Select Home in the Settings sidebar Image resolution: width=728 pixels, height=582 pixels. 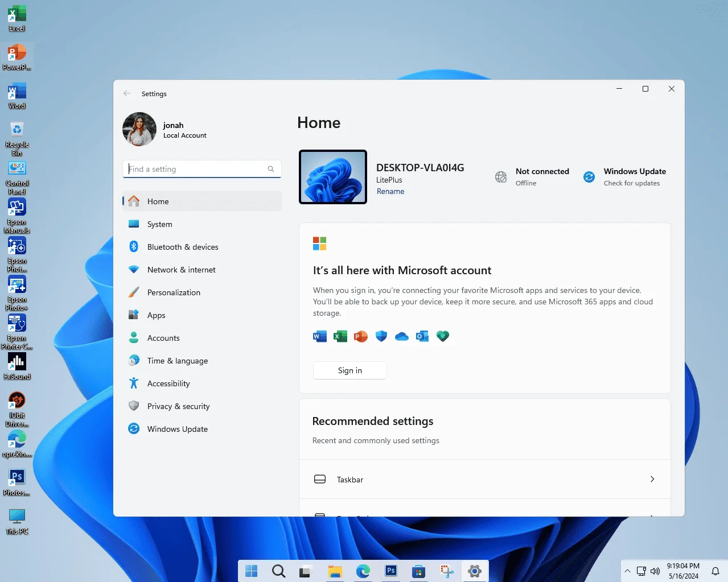tap(201, 201)
